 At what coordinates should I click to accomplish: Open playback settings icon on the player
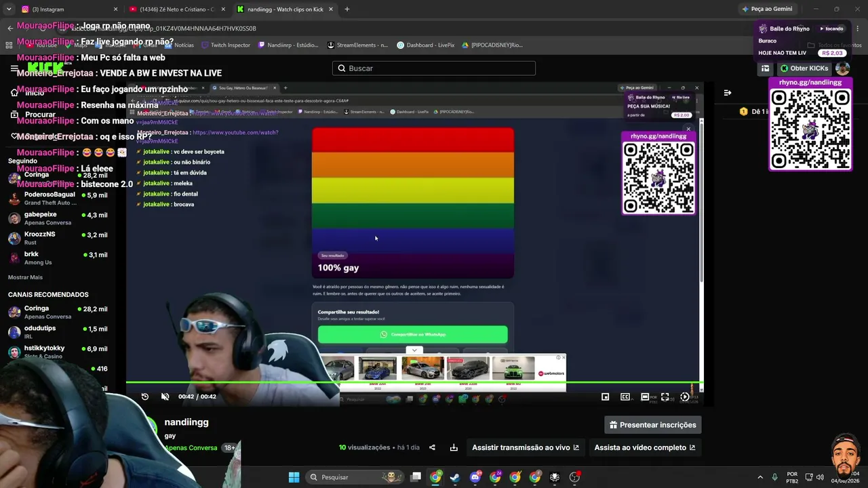tap(685, 397)
